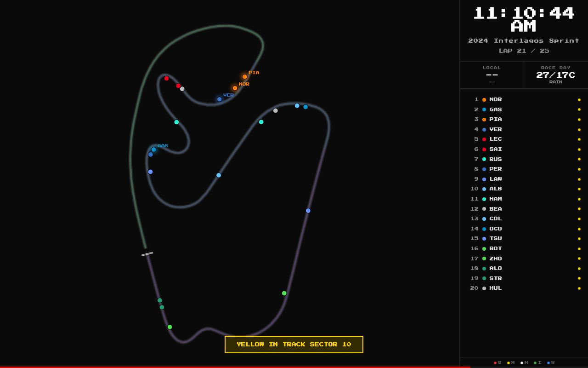This screenshot has width=588, height=368.
Task: Click the Intermediate tire green dot in the legend
Action: click(535, 362)
